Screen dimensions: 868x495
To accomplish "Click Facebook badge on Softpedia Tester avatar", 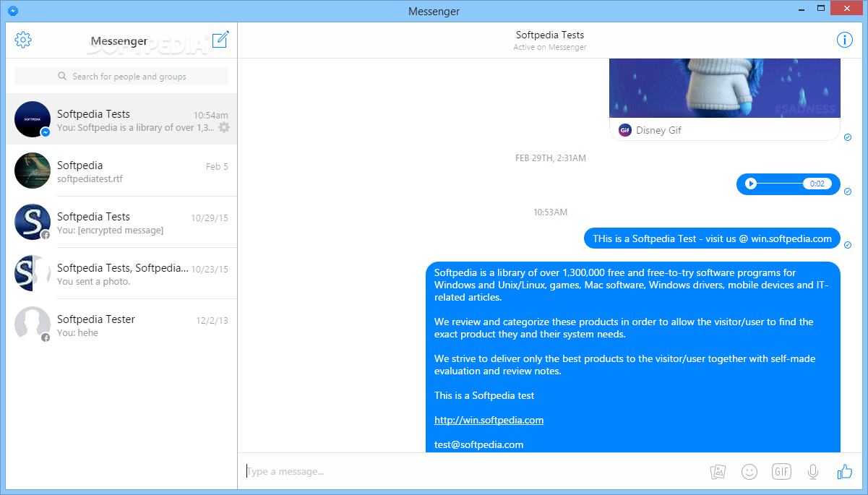I will coord(45,337).
